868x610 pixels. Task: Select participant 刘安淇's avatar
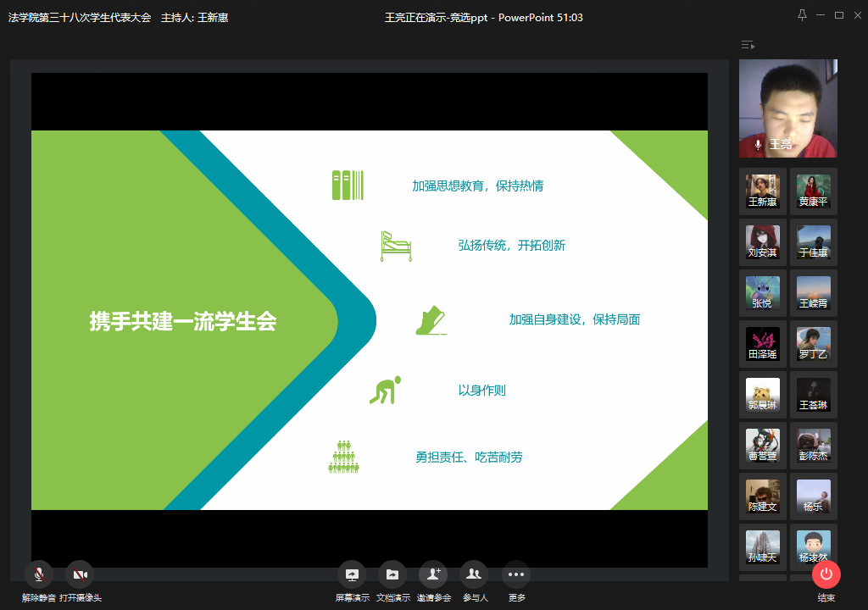click(763, 242)
